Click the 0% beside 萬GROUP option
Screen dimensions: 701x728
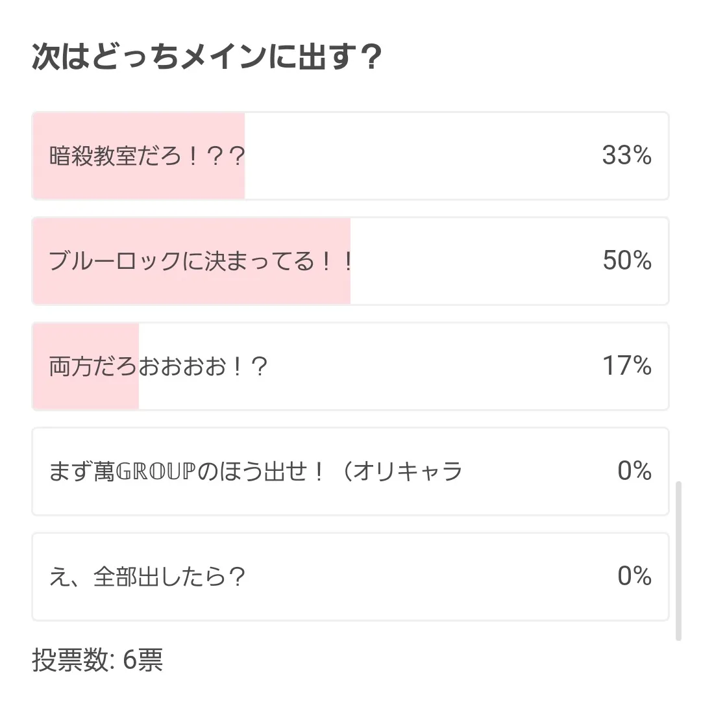pyautogui.click(x=634, y=471)
